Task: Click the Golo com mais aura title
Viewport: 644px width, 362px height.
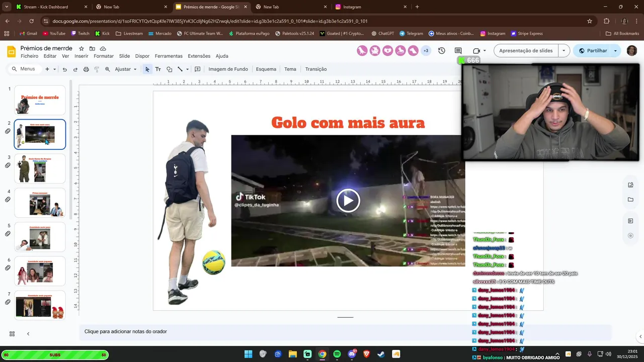Action: point(348,123)
